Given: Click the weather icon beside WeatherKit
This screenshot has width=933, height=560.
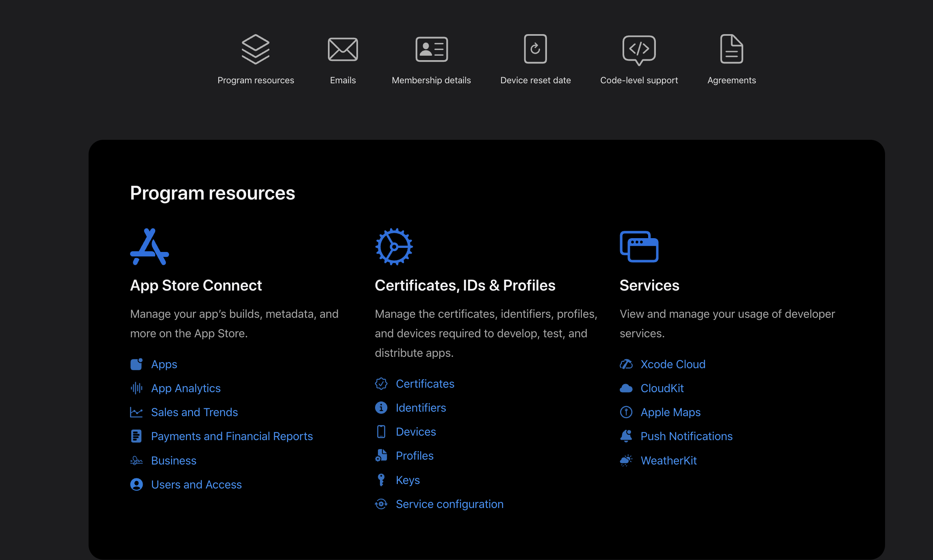Looking at the screenshot, I should pyautogui.click(x=626, y=460).
